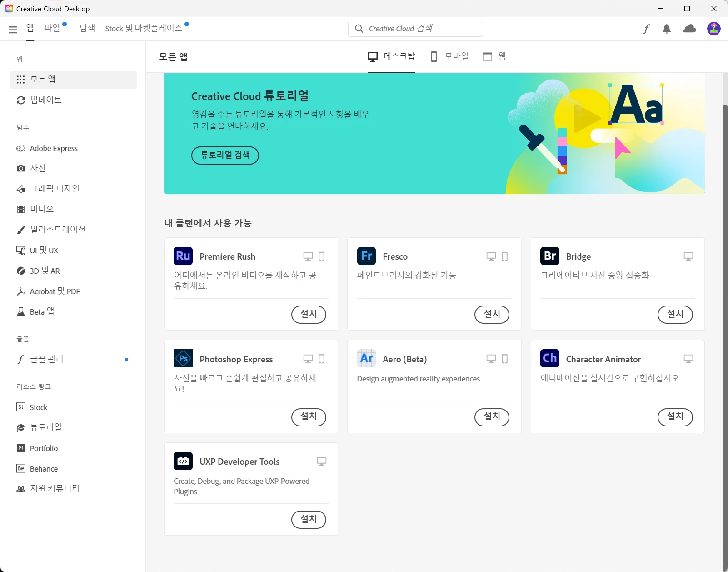Switch to the 탐색 top tab
The image size is (728, 572).
(87, 28)
